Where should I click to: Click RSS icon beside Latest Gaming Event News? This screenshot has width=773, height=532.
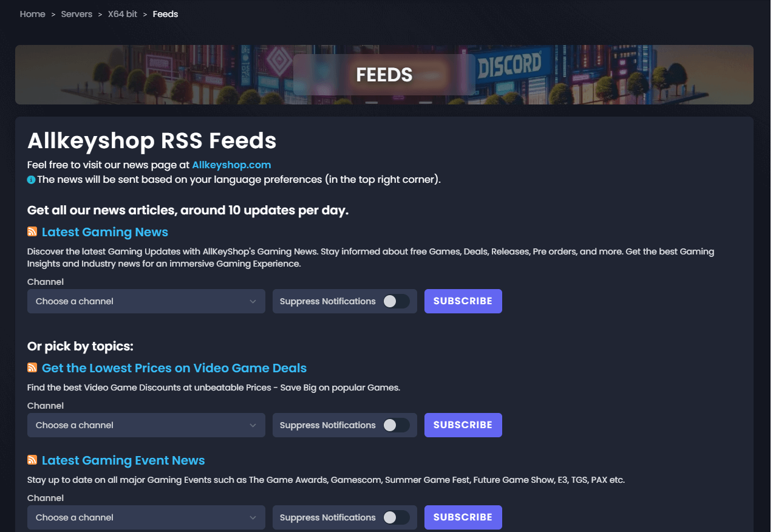[x=32, y=460]
